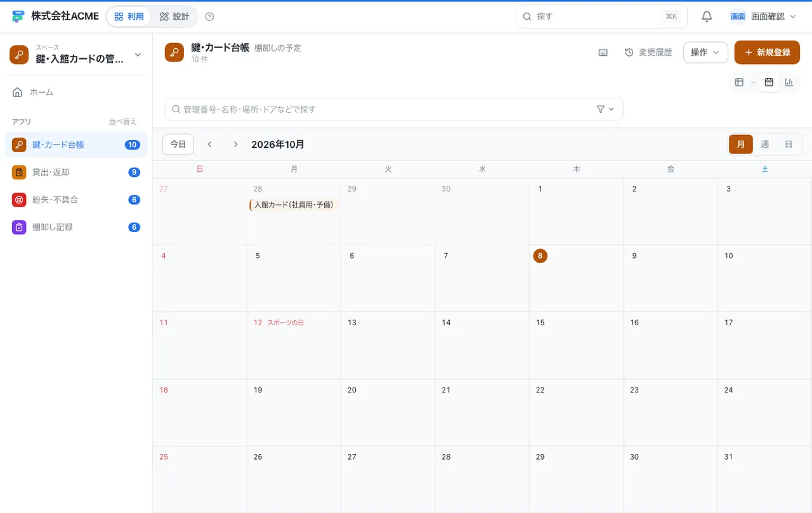Open 貸出・返却 app in sidebar
Image resolution: width=812 pixels, height=513 pixels.
76,172
